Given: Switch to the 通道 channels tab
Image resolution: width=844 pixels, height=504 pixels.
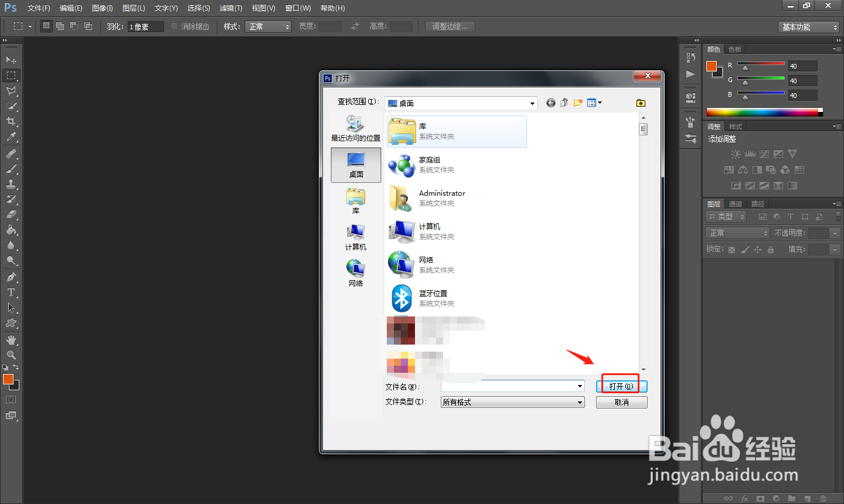Looking at the screenshot, I should click(736, 204).
